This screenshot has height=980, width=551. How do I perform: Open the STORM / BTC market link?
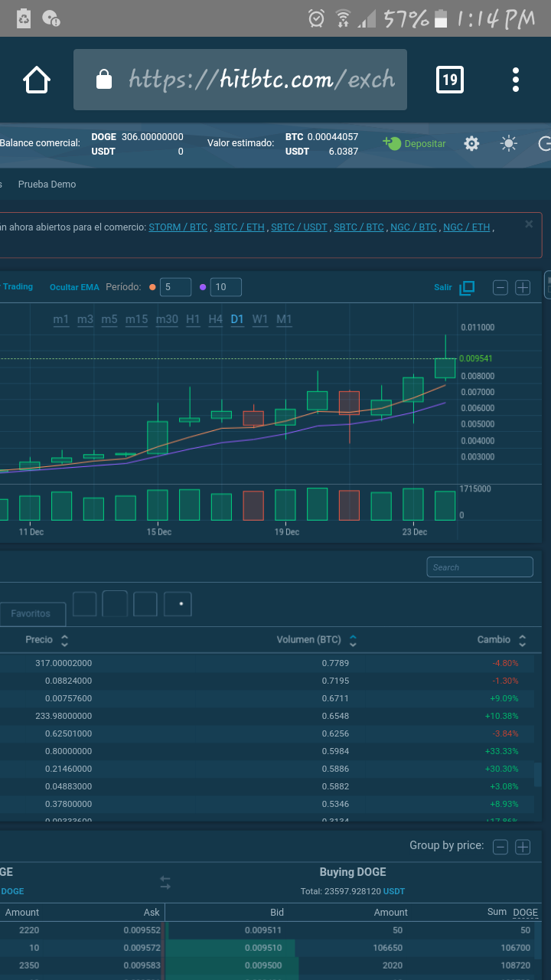(x=178, y=227)
